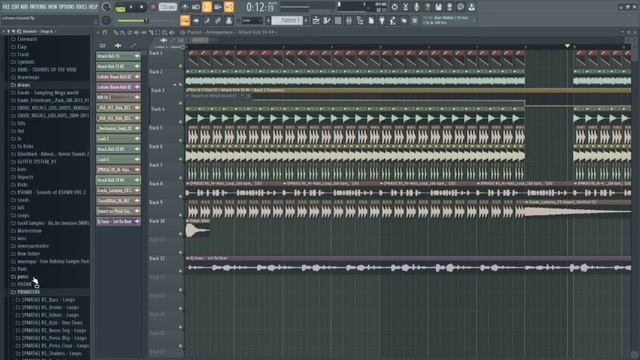Click the speech bubble info icon
640x360 pixels.
pyautogui.click(x=460, y=7)
